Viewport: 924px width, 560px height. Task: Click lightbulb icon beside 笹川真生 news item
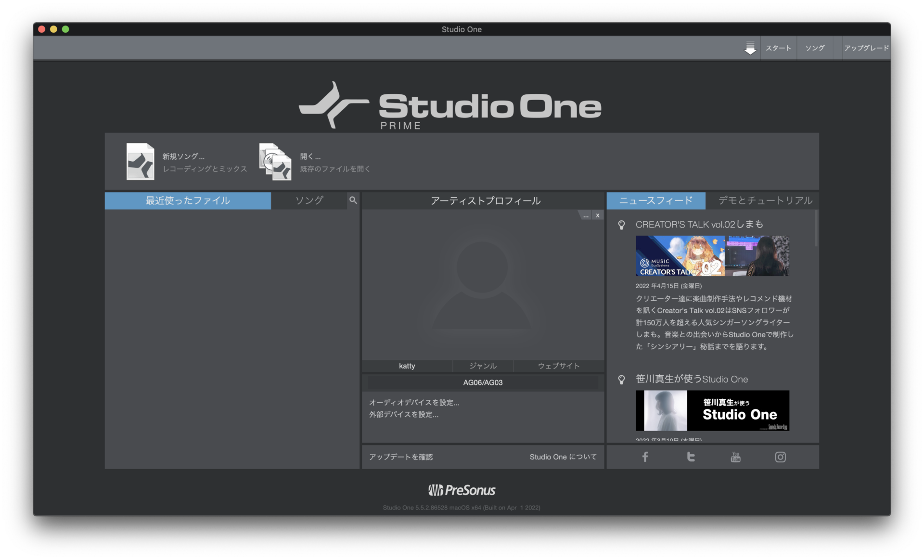621,380
